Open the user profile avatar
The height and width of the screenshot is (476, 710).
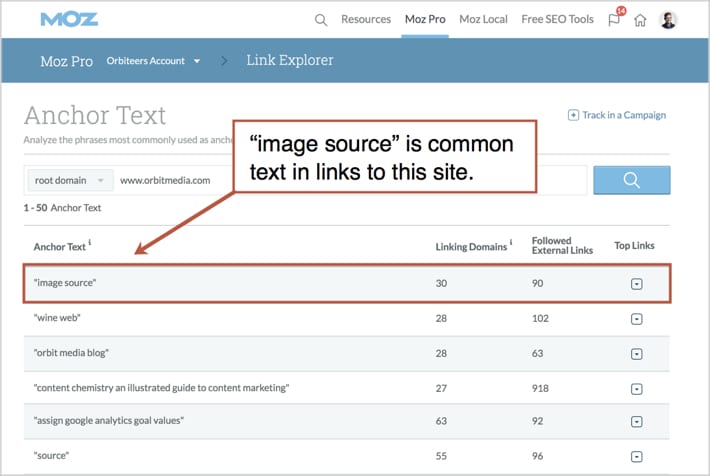click(668, 20)
